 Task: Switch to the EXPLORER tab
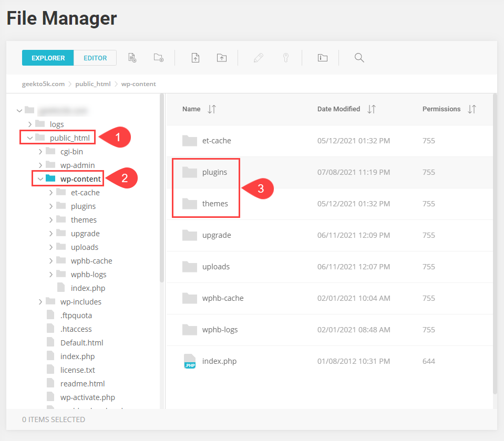click(x=47, y=58)
